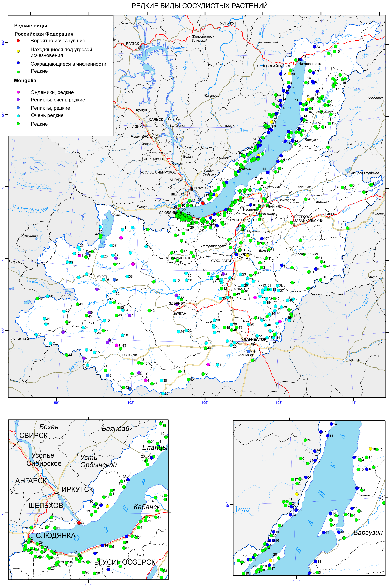Click the Братск city circle marker

140,48
